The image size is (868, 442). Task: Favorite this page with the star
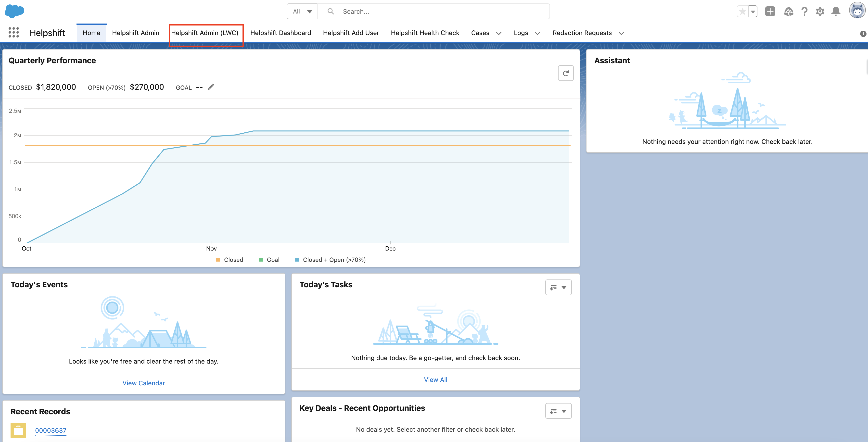tap(742, 12)
